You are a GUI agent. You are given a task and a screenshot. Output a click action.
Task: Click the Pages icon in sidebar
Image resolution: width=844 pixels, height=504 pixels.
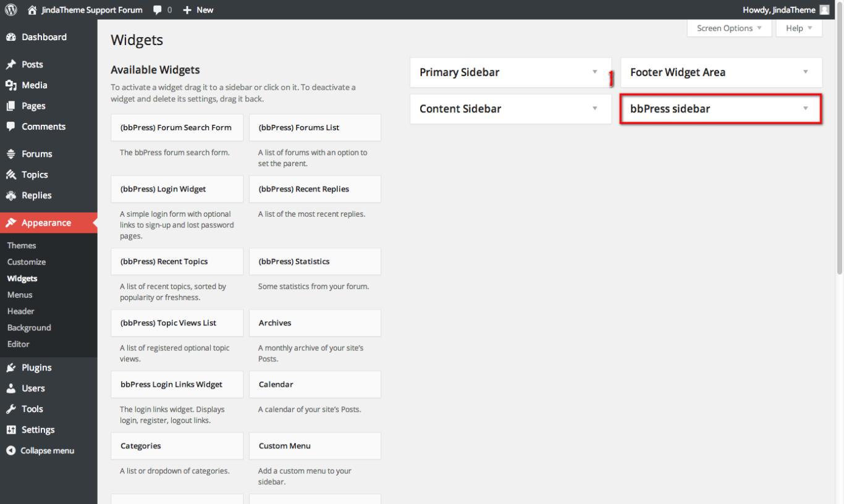point(11,106)
